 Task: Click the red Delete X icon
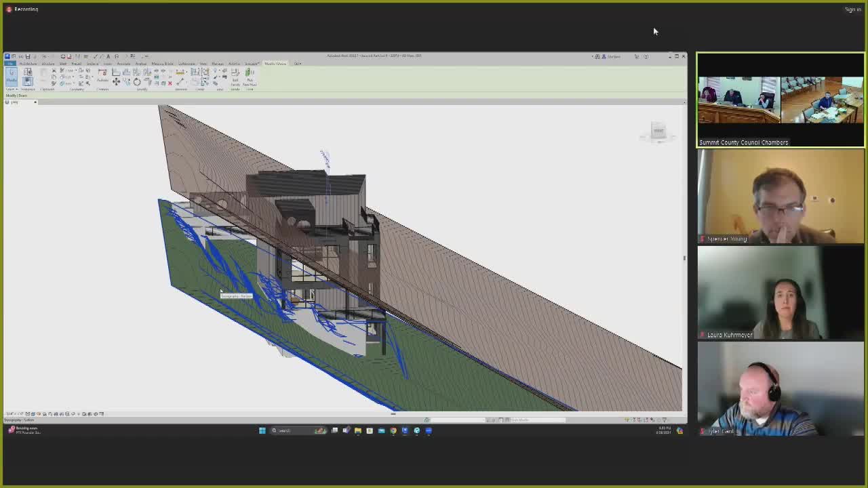click(x=170, y=83)
